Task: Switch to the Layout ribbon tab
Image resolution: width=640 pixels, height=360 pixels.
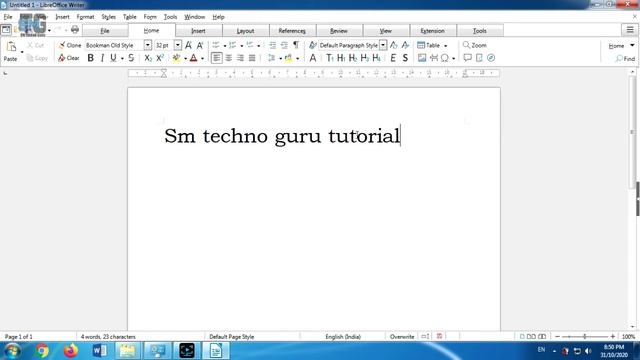Action: click(245, 31)
